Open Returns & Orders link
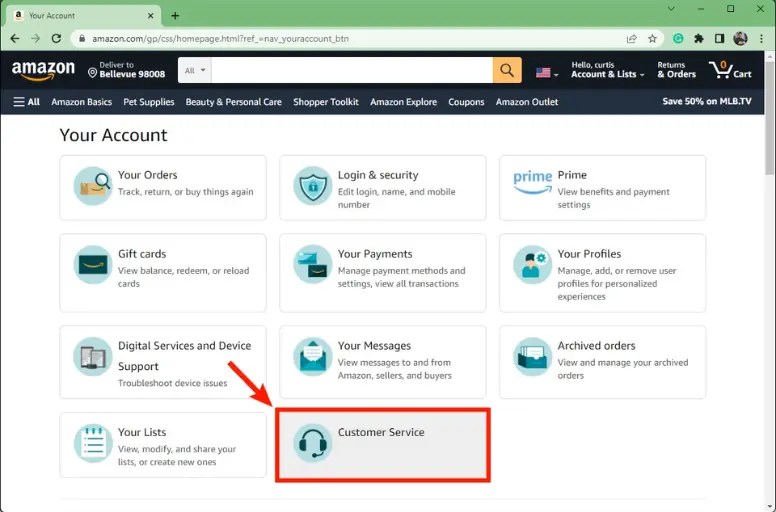Viewport: 776px width, 512px height. [x=677, y=70]
